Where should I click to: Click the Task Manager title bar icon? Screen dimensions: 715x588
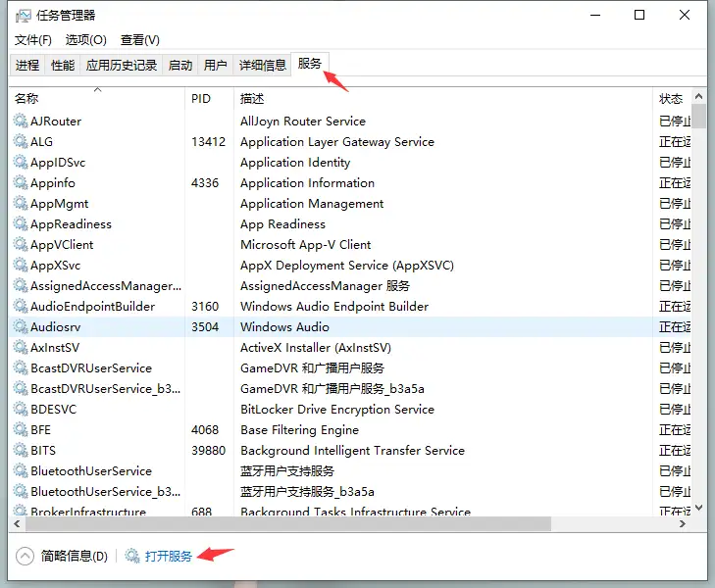[23, 16]
